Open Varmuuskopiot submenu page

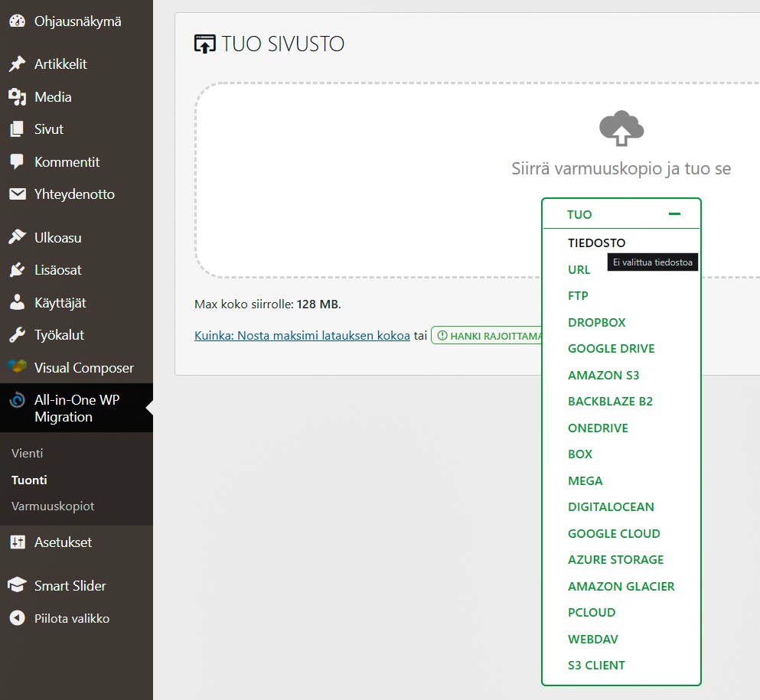(53, 506)
